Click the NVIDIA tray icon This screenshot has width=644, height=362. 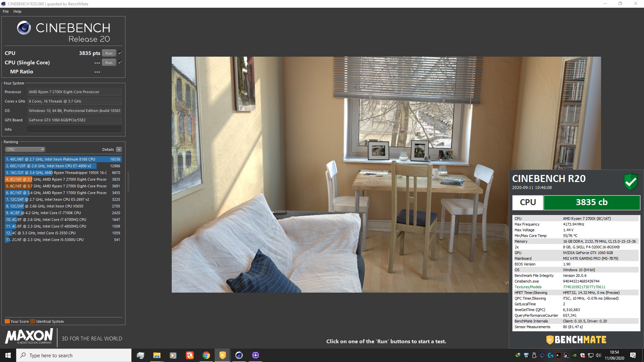pos(575,355)
